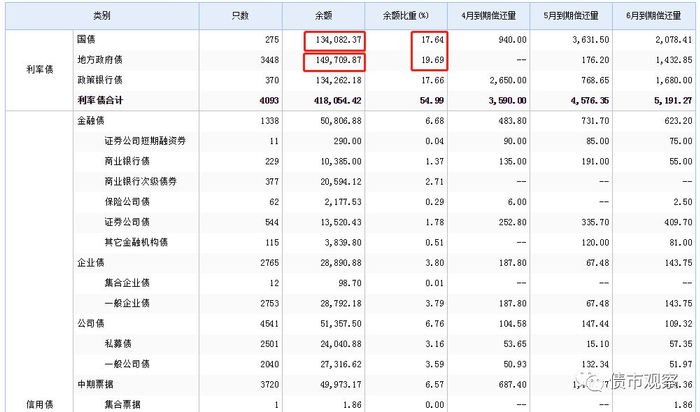
Task: Click the 类别 column header
Action: (102, 16)
